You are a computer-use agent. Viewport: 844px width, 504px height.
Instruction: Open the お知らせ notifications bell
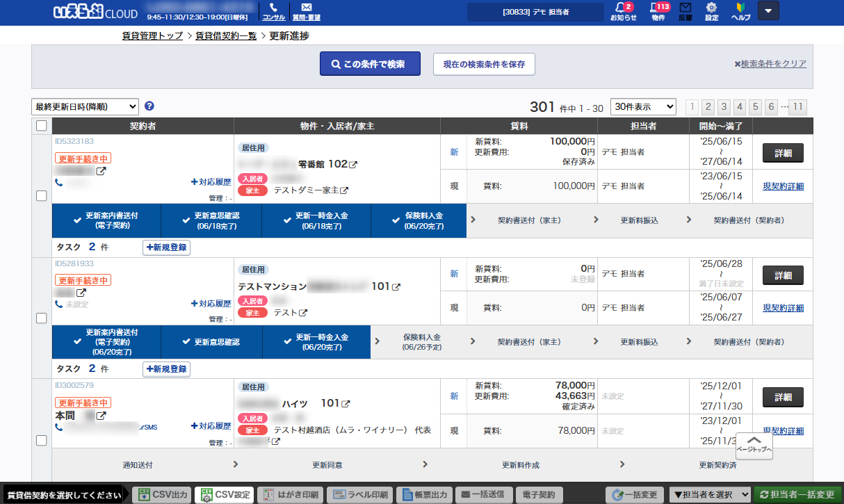tap(623, 11)
